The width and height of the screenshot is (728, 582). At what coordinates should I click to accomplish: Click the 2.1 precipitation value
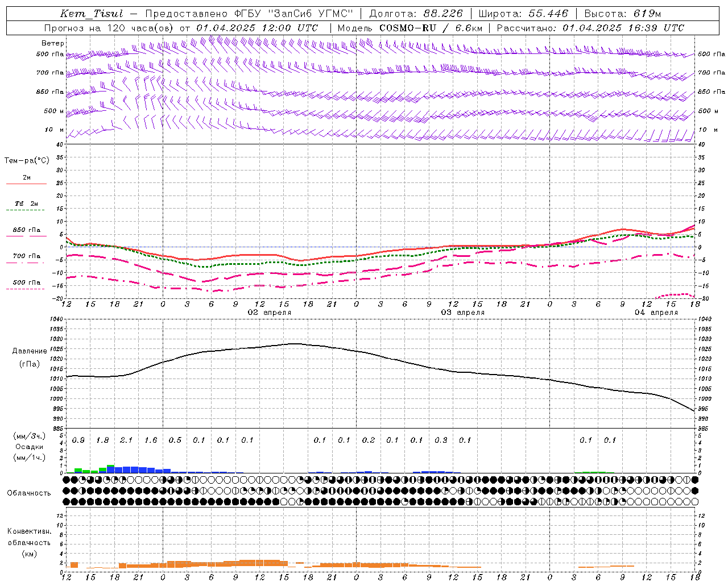[x=126, y=440]
